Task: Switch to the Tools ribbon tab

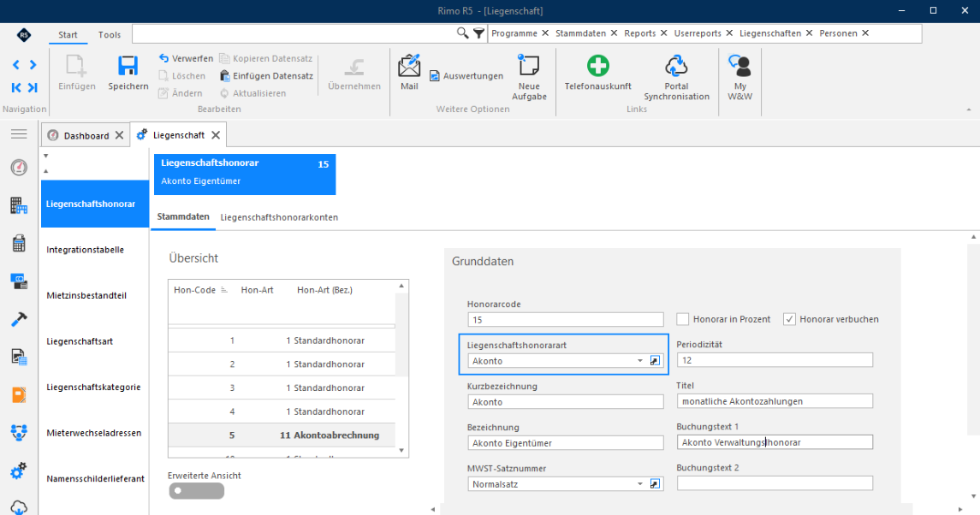Action: [x=110, y=35]
